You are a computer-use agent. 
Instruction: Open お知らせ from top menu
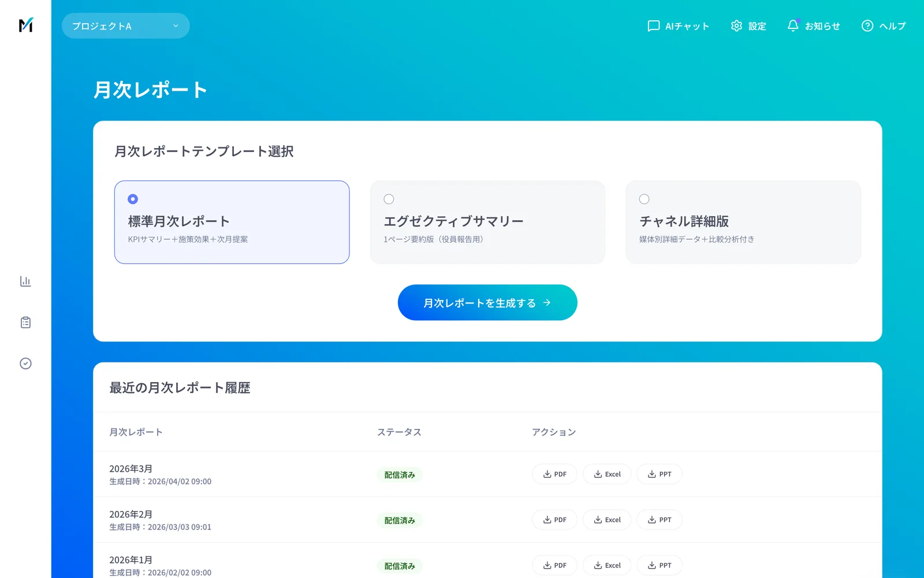[x=814, y=26]
